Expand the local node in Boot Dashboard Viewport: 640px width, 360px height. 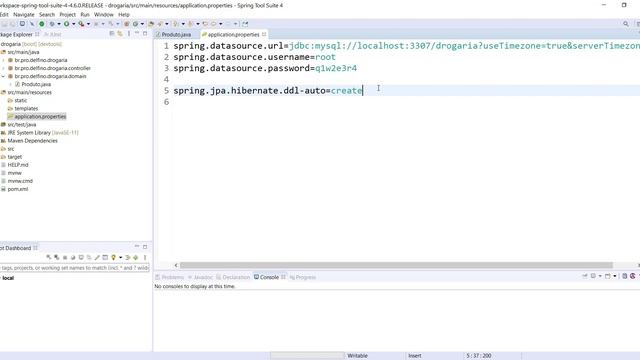tap(1, 278)
